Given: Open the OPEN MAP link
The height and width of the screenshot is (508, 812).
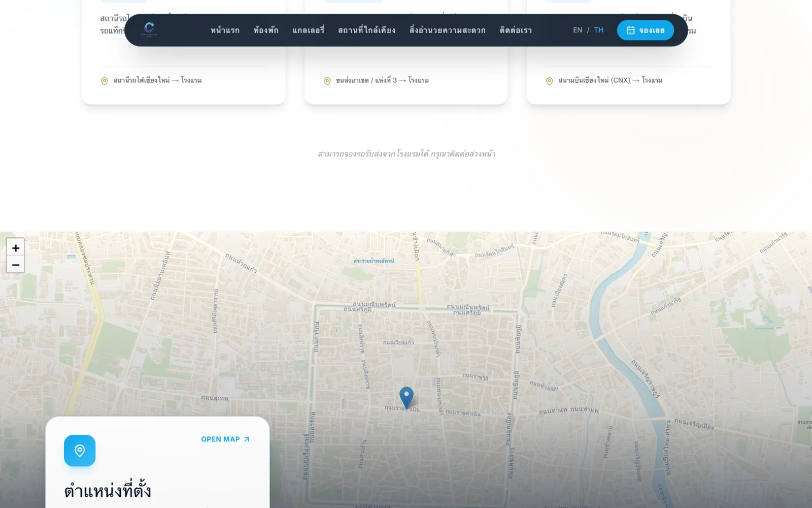Looking at the screenshot, I should click(x=226, y=439).
